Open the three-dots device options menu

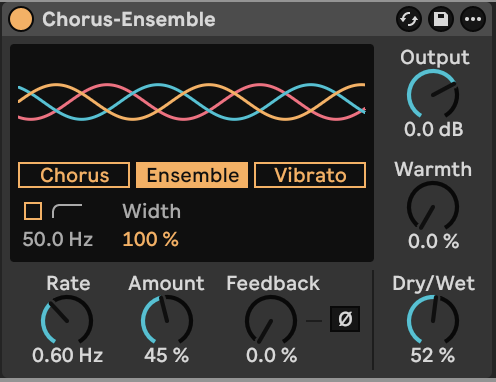tap(473, 19)
